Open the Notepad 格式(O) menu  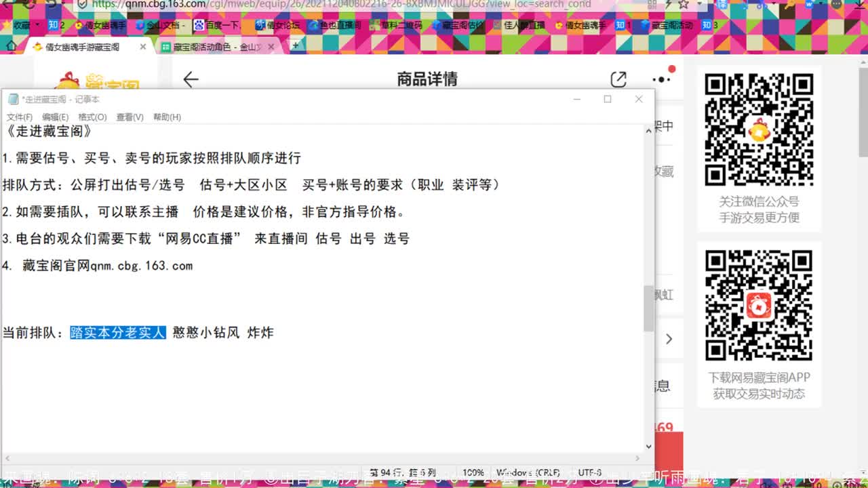tap(92, 117)
